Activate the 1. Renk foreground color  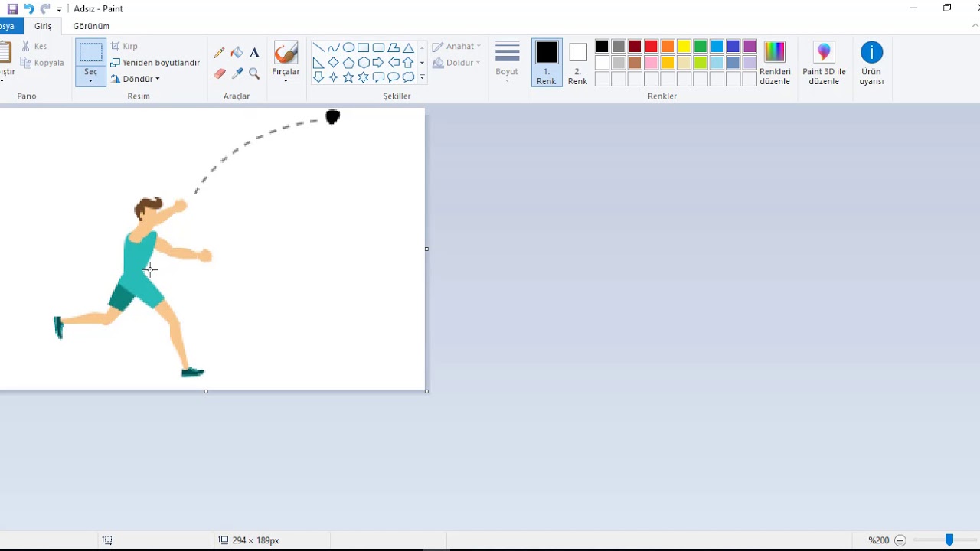pyautogui.click(x=547, y=62)
